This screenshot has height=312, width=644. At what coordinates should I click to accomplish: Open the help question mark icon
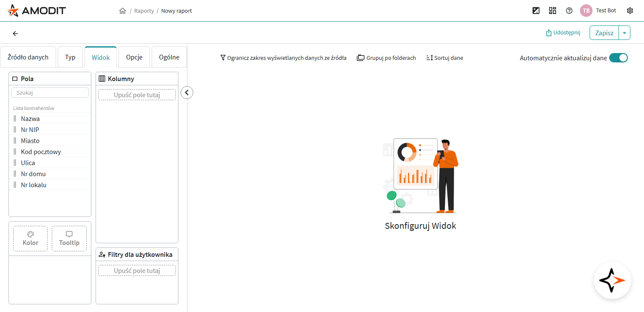(569, 11)
